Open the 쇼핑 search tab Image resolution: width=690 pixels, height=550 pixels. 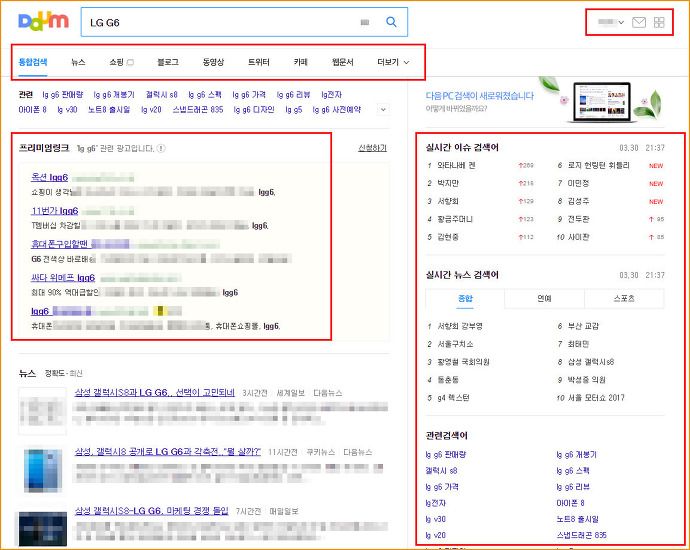tap(121, 62)
